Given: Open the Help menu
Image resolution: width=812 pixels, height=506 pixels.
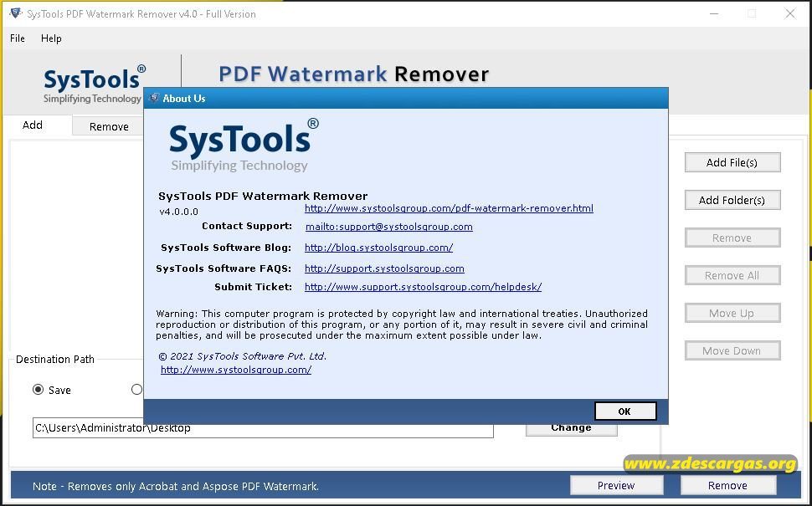Looking at the screenshot, I should (51, 38).
